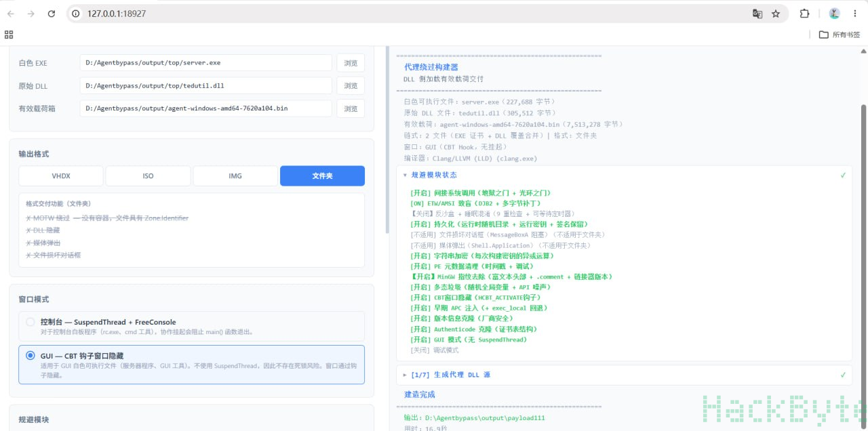Click the 白色 EXE path field
868x431 pixels.
[205, 63]
